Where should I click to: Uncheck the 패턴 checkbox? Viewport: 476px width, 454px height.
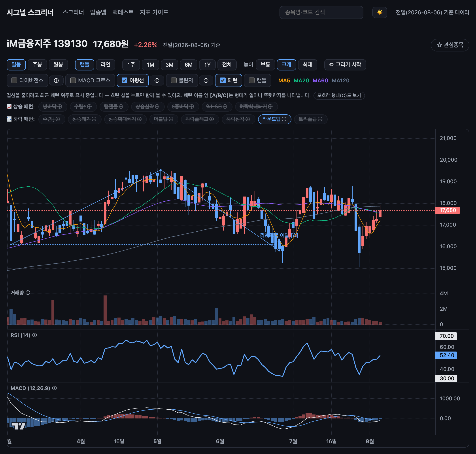(x=223, y=80)
